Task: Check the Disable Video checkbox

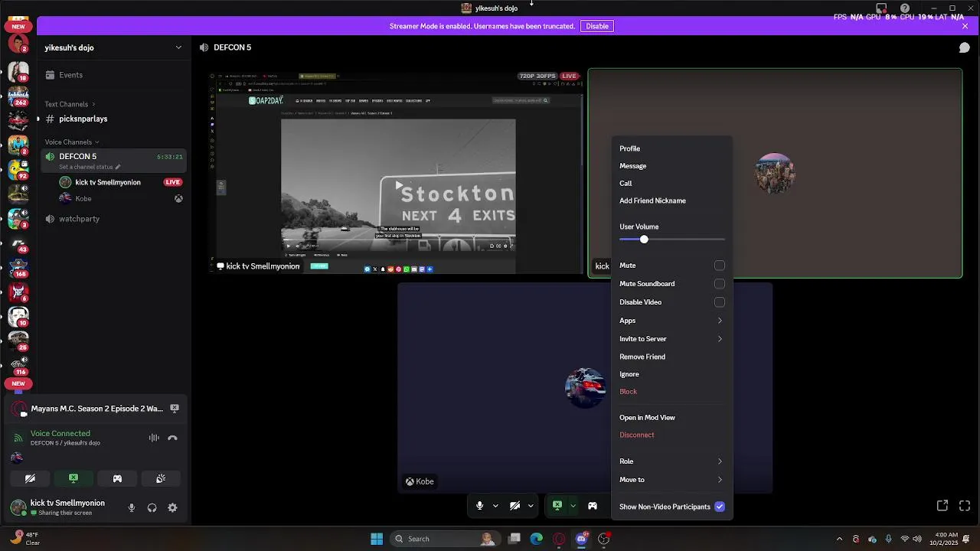Action: click(720, 302)
